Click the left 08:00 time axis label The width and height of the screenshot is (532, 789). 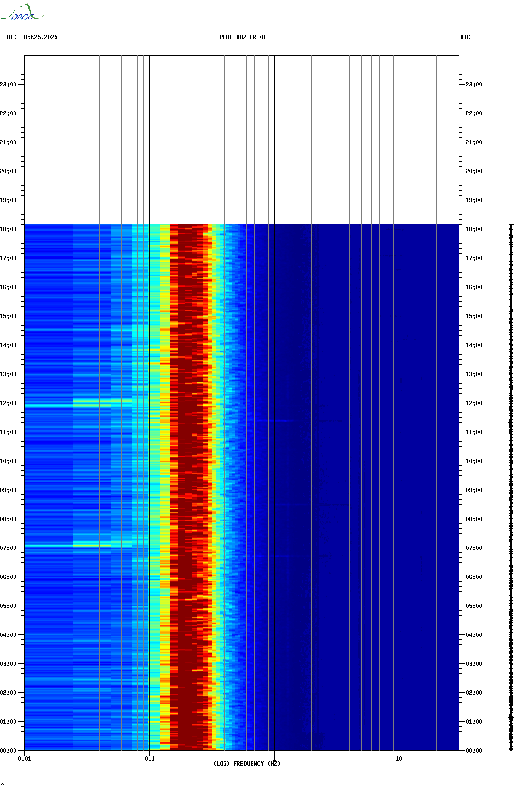point(8,519)
